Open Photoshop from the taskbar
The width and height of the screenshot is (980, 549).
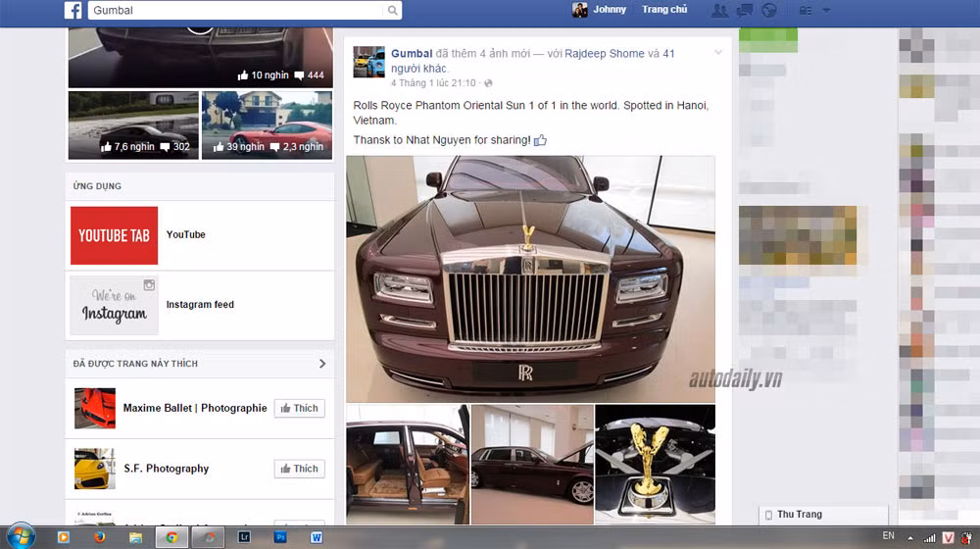(x=280, y=537)
